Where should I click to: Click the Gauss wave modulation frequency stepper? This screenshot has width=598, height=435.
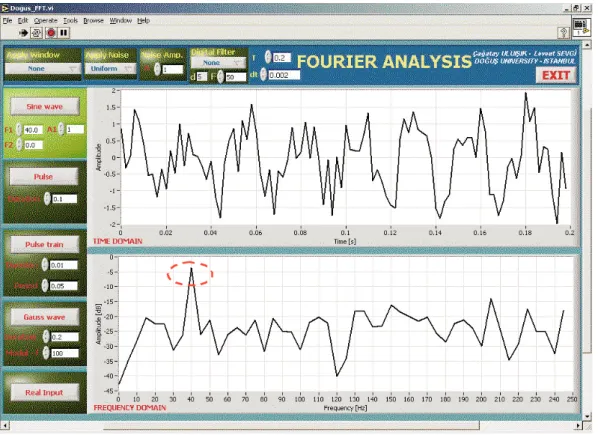coord(46,353)
